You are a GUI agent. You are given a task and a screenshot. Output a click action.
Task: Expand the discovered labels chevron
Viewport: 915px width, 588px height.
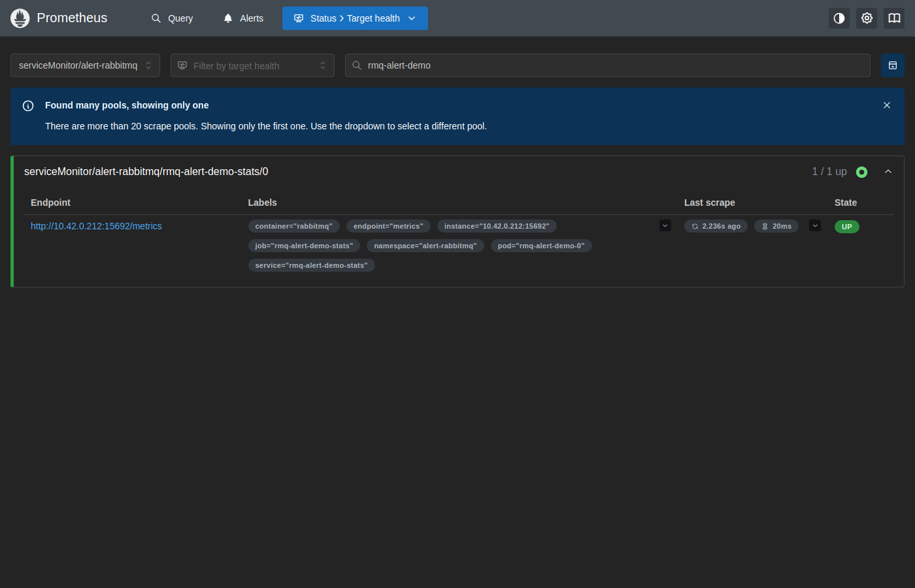pyautogui.click(x=665, y=226)
